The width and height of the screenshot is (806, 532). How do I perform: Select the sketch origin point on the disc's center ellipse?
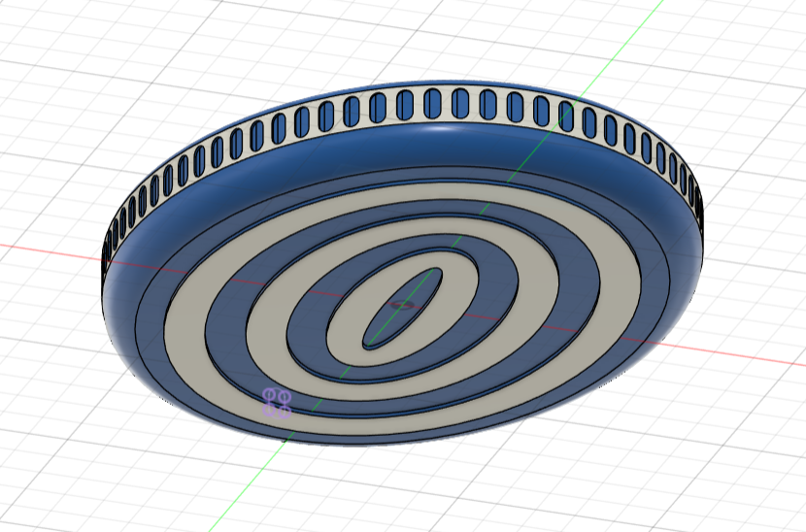coord(402,306)
